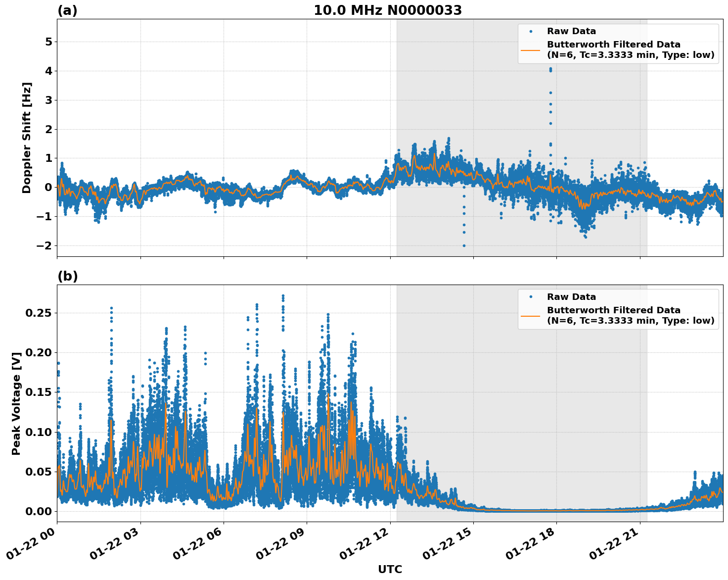Click the outlier spike near 4 Hz in panel (a)

[x=550, y=70]
